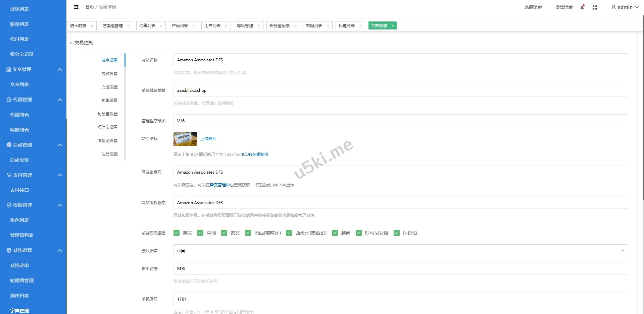The height and width of the screenshot is (314, 644).
Task: Expand the admin user menu
Action: [x=625, y=7]
